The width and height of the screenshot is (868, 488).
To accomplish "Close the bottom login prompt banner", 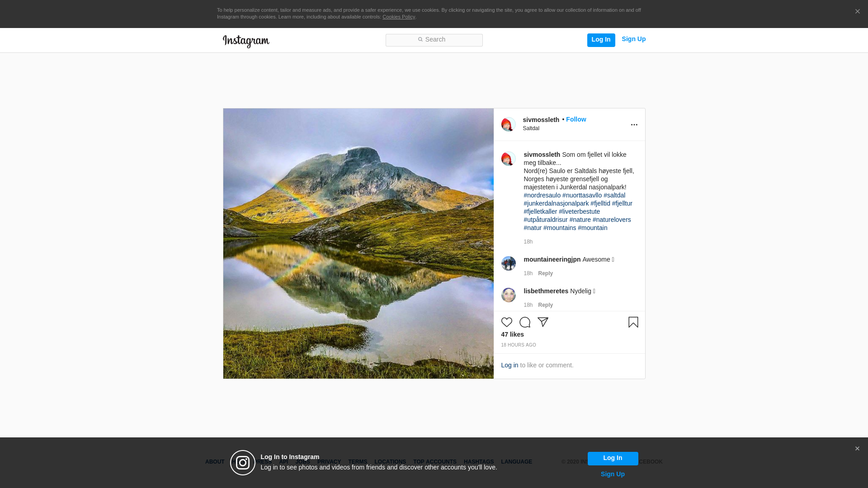I will 857,449.
